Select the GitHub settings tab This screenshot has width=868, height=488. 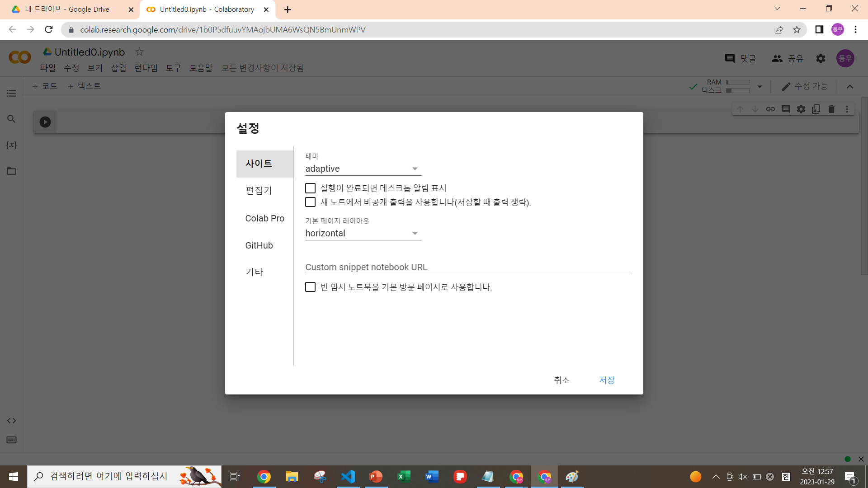(259, 245)
